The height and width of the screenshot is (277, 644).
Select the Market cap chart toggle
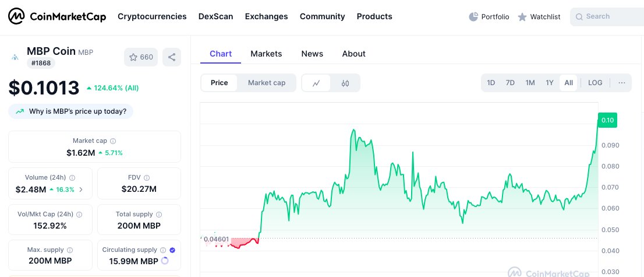tap(267, 83)
